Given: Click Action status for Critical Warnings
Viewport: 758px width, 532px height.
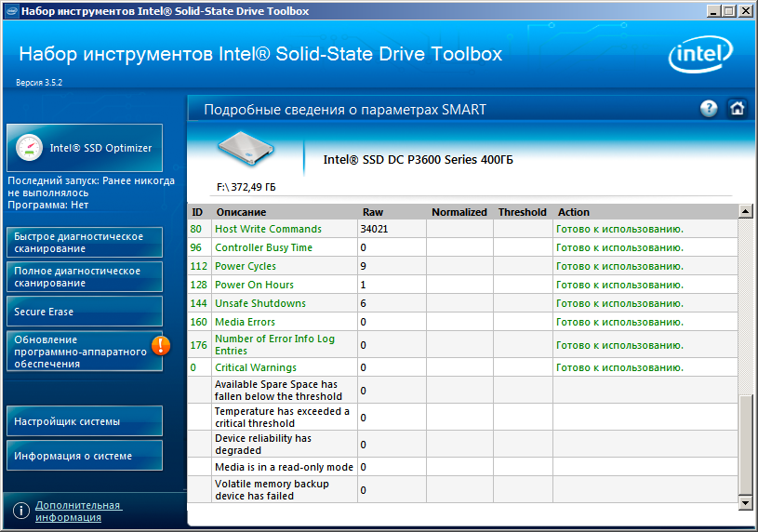Looking at the screenshot, I should pyautogui.click(x=619, y=367).
